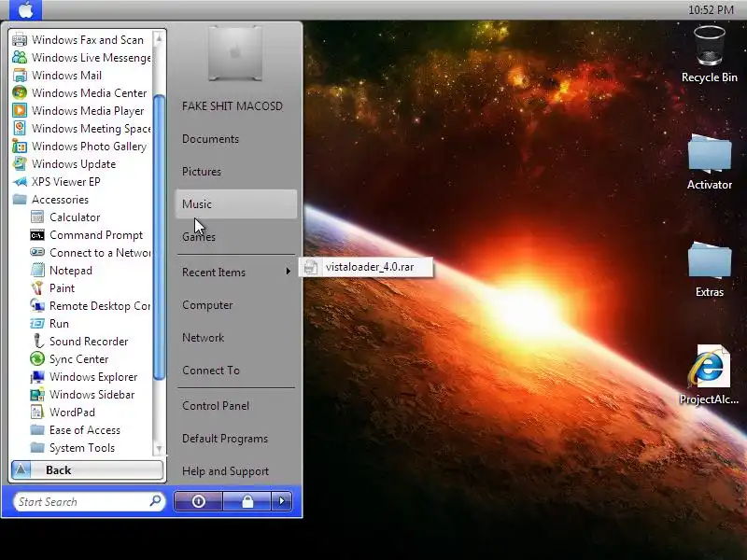Expand the System Tools folder
Image resolution: width=747 pixels, height=560 pixels.
73,448
